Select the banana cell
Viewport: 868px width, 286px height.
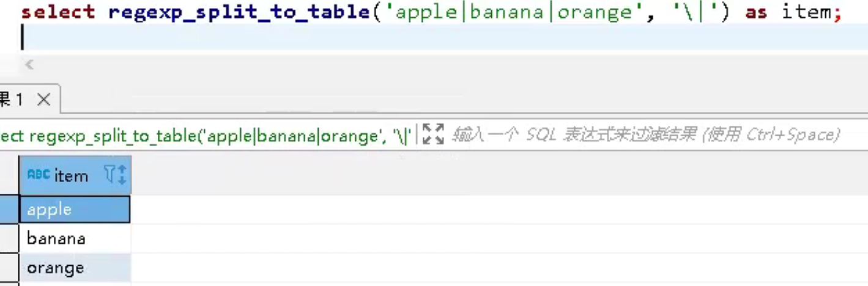75,238
